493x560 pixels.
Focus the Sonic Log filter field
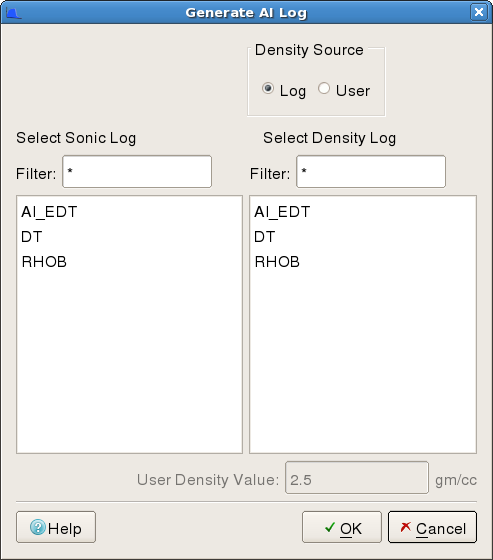click(x=137, y=171)
